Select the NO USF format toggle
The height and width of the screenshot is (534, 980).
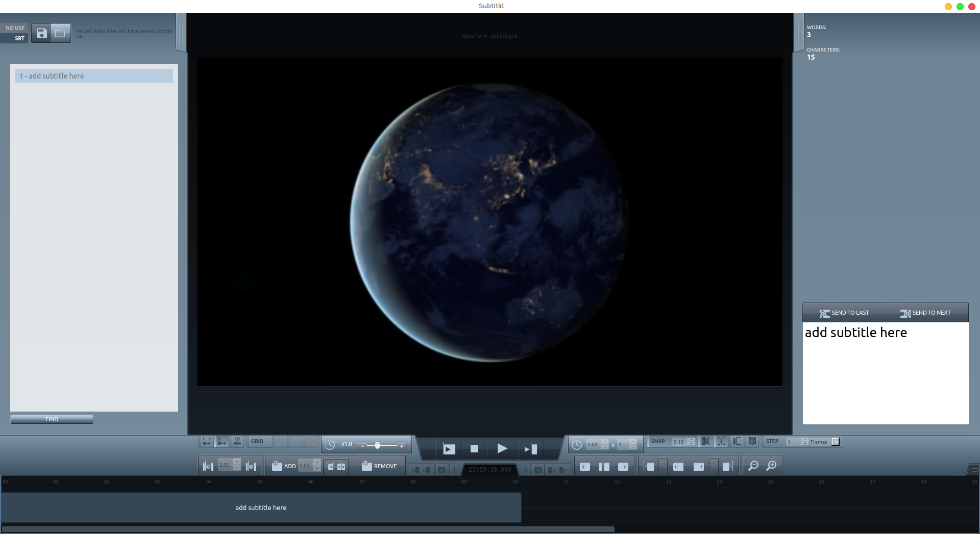click(15, 28)
